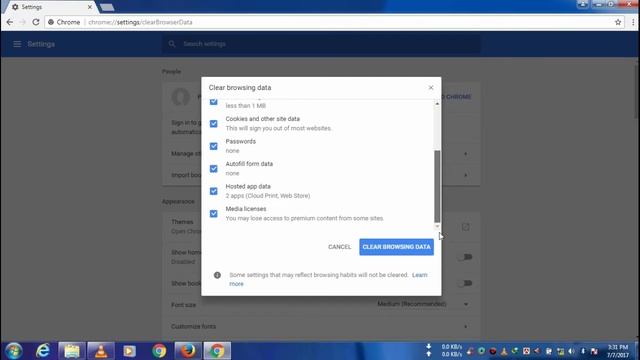640x360 pixels.
Task: Open Themes external link icon
Action: tap(465, 227)
